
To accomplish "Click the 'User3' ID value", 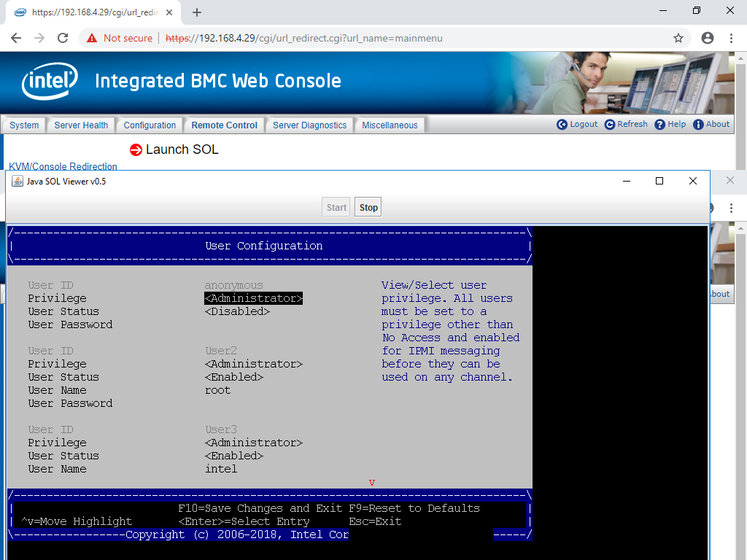I will click(x=221, y=429).
